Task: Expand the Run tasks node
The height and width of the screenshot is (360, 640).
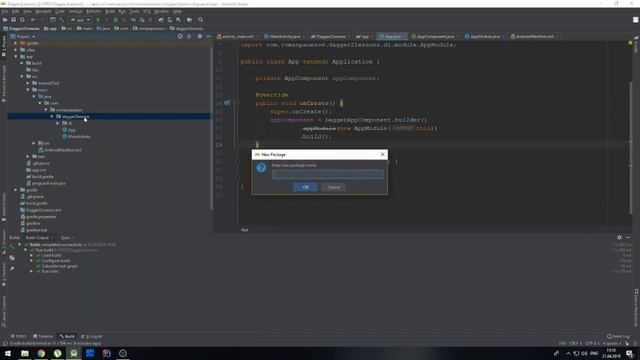Action: [x=31, y=271]
